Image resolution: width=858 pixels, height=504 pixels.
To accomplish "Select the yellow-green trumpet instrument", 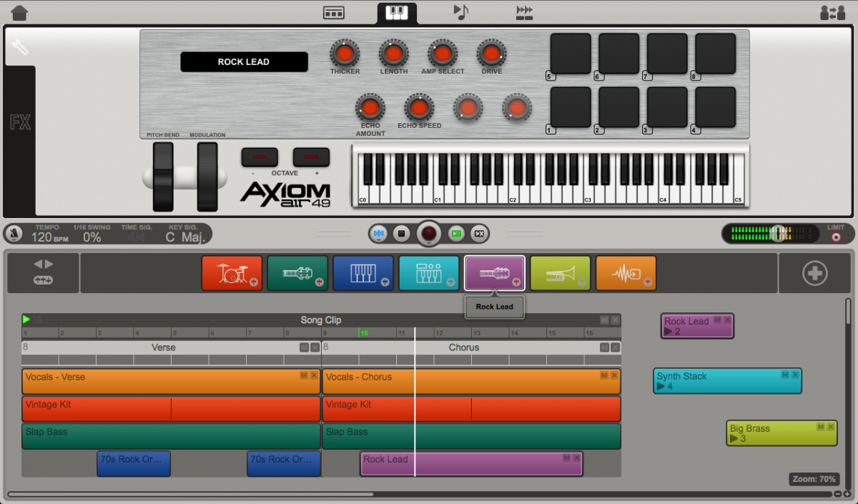I will click(x=561, y=273).
